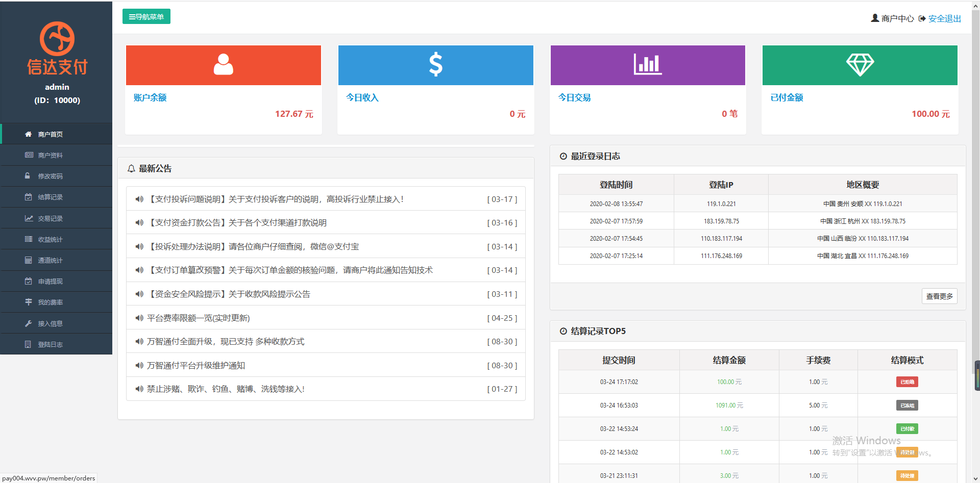
Task: Open announcement 万智通付全面升级
Action: [326, 341]
